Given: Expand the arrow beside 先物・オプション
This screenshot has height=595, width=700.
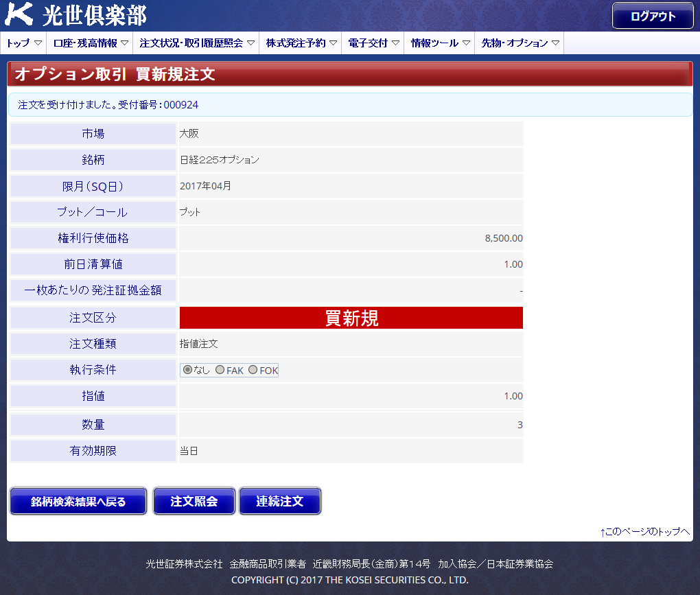Looking at the screenshot, I should point(555,43).
